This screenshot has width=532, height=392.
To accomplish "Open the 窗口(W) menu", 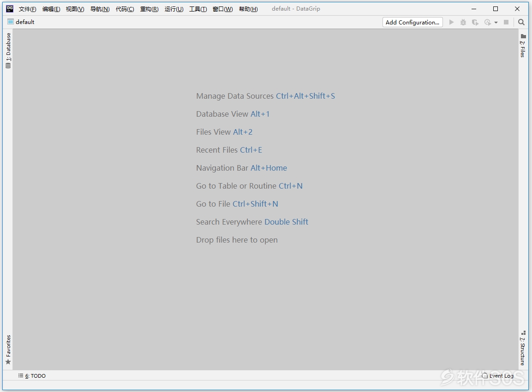I will [x=222, y=9].
